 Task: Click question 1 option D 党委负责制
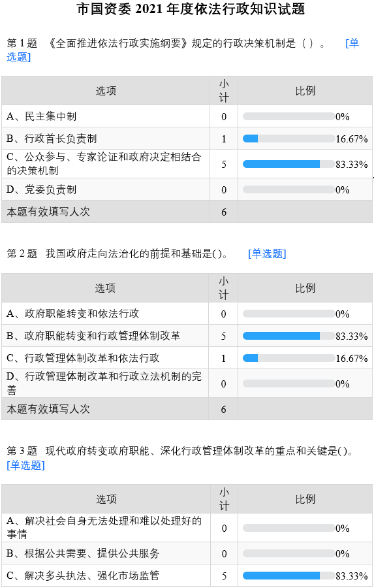(41, 189)
